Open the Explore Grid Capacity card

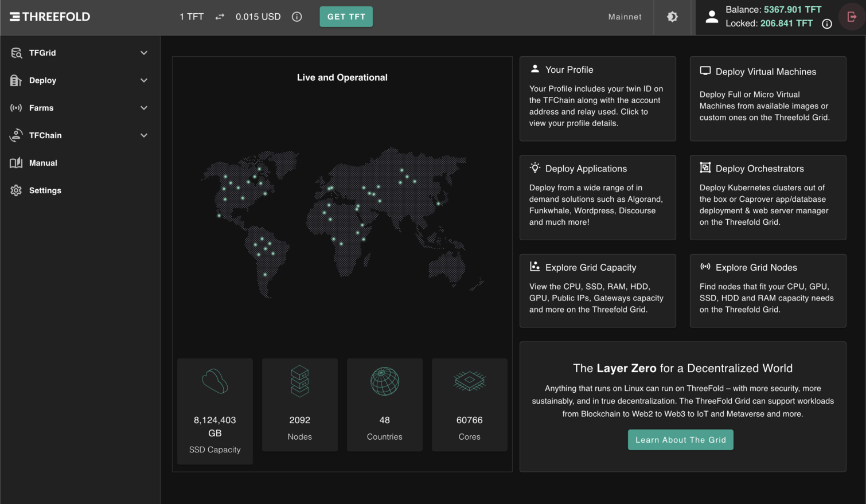(598, 291)
